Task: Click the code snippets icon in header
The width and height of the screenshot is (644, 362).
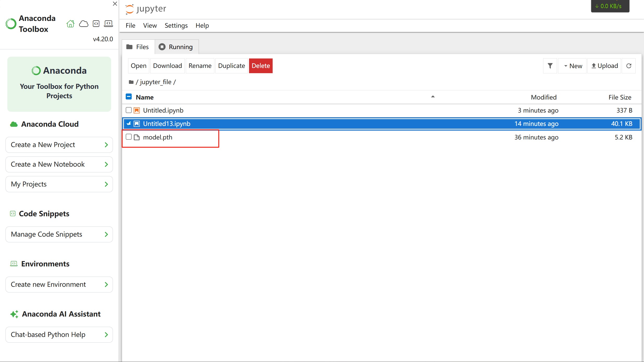Action: pos(96,24)
